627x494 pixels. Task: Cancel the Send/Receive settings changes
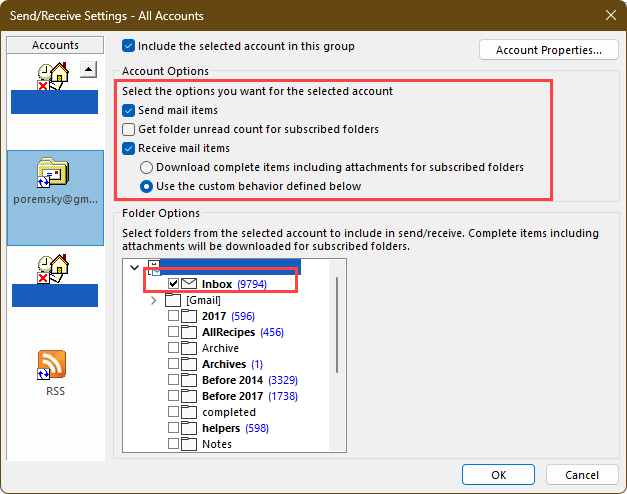pyautogui.click(x=582, y=475)
